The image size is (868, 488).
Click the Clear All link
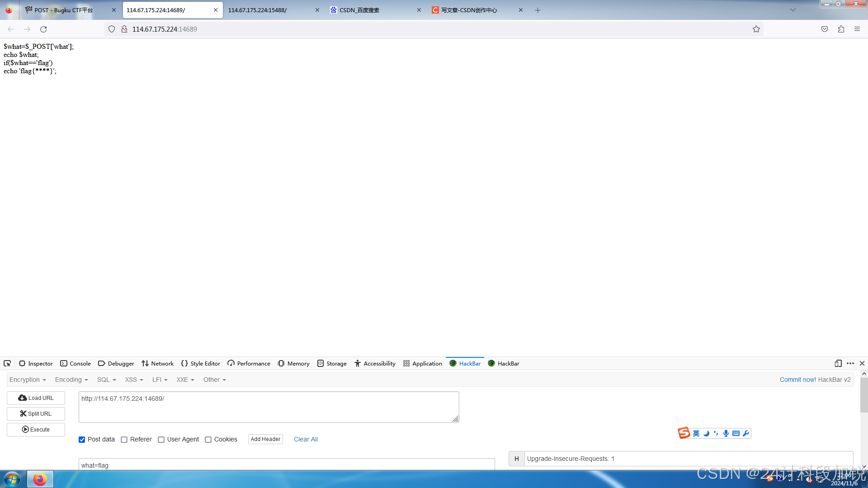coord(306,440)
